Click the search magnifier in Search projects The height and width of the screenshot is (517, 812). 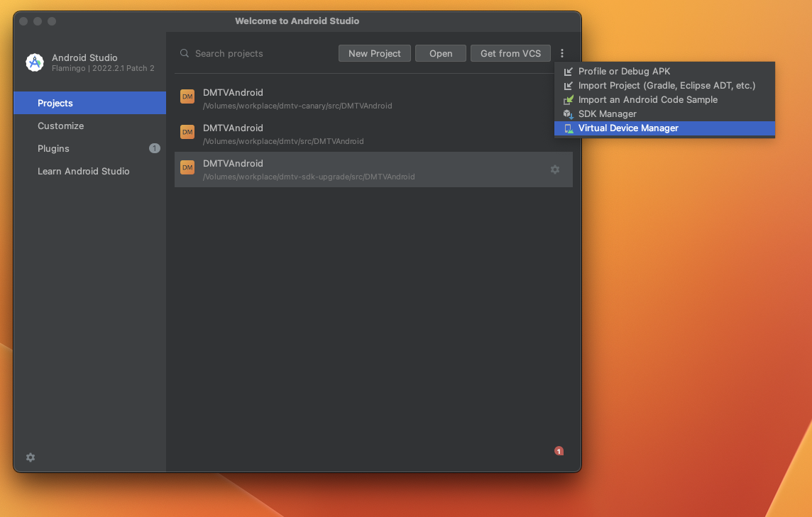[x=184, y=53]
